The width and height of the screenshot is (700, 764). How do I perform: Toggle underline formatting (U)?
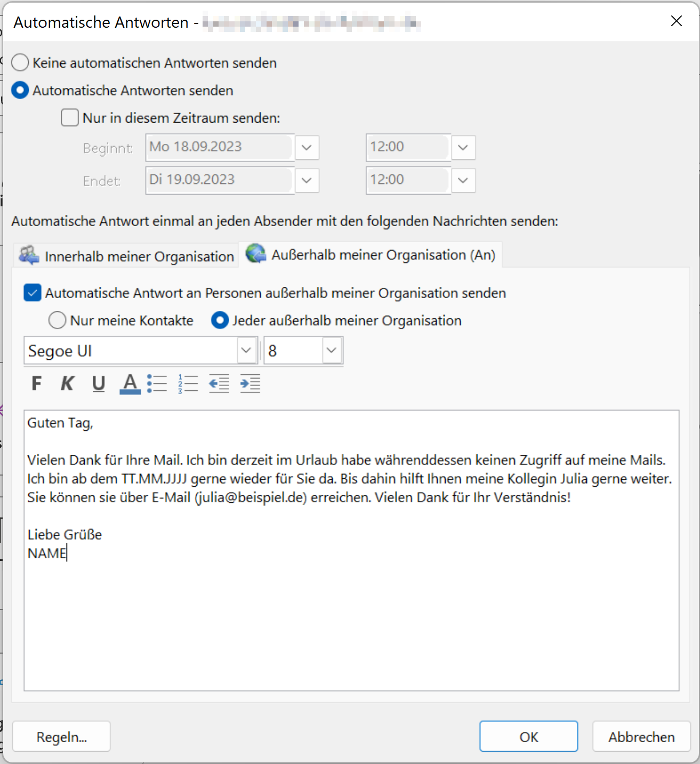[99, 383]
